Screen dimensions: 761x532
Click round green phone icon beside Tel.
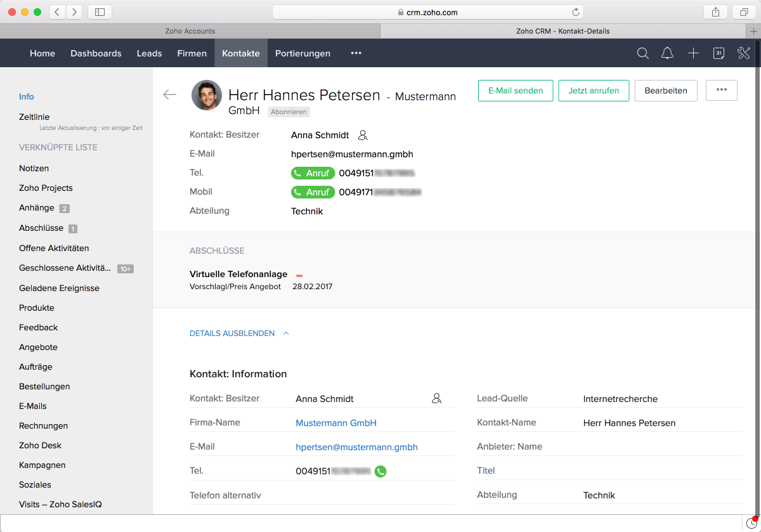pos(380,471)
